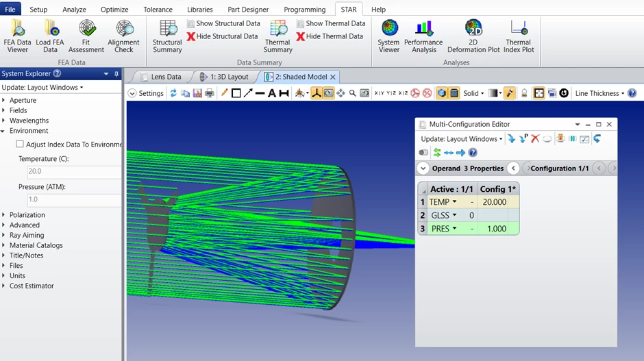This screenshot has height=361, width=644.
Task: Open the 2D Deformation Plot
Action: point(473,36)
